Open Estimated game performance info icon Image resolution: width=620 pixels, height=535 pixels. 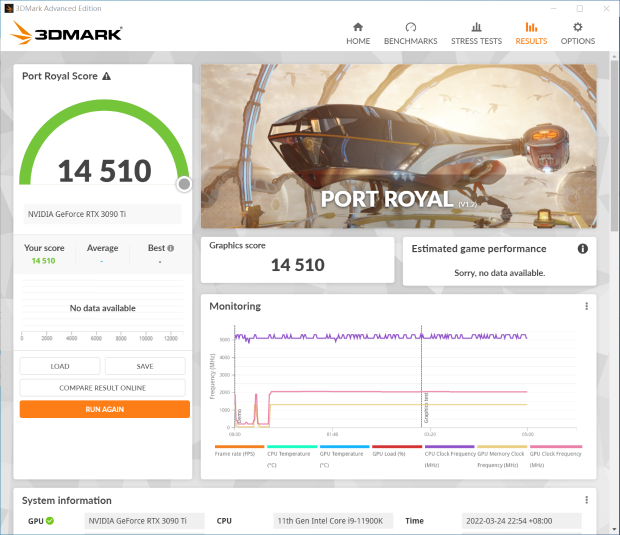coord(582,249)
